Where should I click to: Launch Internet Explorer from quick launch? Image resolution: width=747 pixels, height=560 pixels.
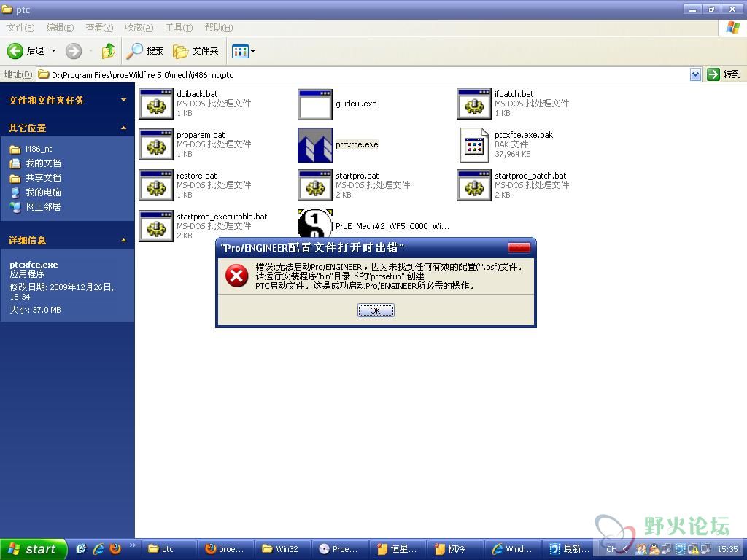click(x=98, y=549)
